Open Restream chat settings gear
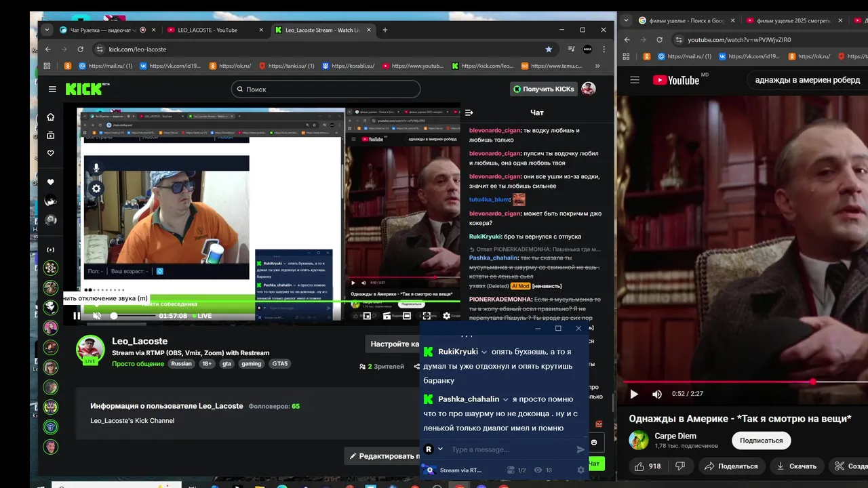This screenshot has width=868, height=488. point(580,470)
